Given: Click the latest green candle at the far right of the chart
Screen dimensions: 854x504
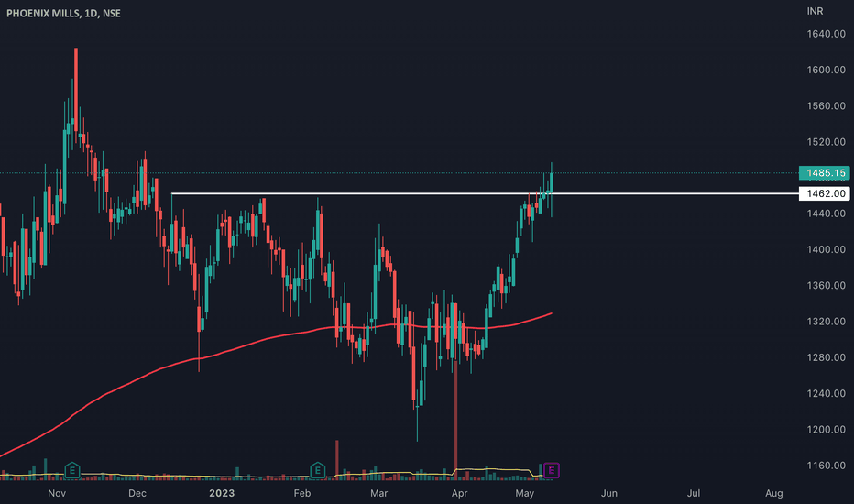Looking at the screenshot, I should pos(552,182).
